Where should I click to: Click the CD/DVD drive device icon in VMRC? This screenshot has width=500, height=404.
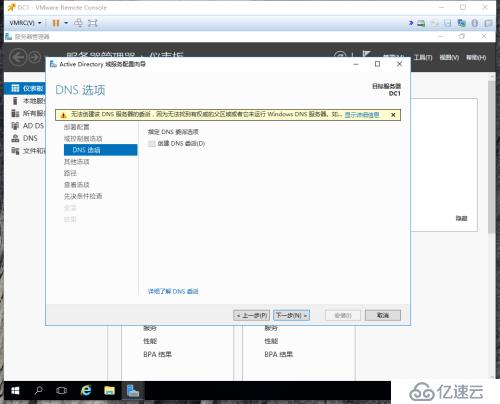coord(435,23)
